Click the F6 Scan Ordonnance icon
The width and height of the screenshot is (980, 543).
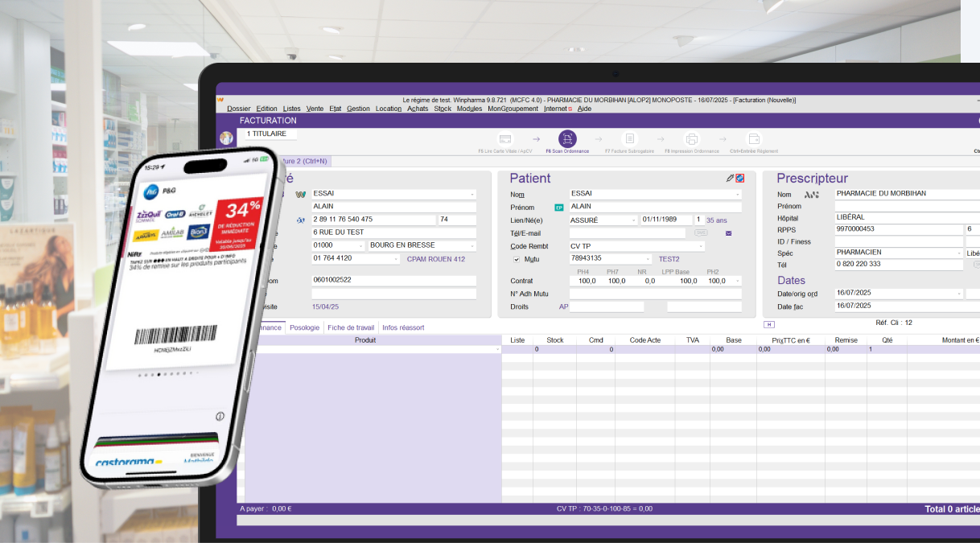[567, 139]
